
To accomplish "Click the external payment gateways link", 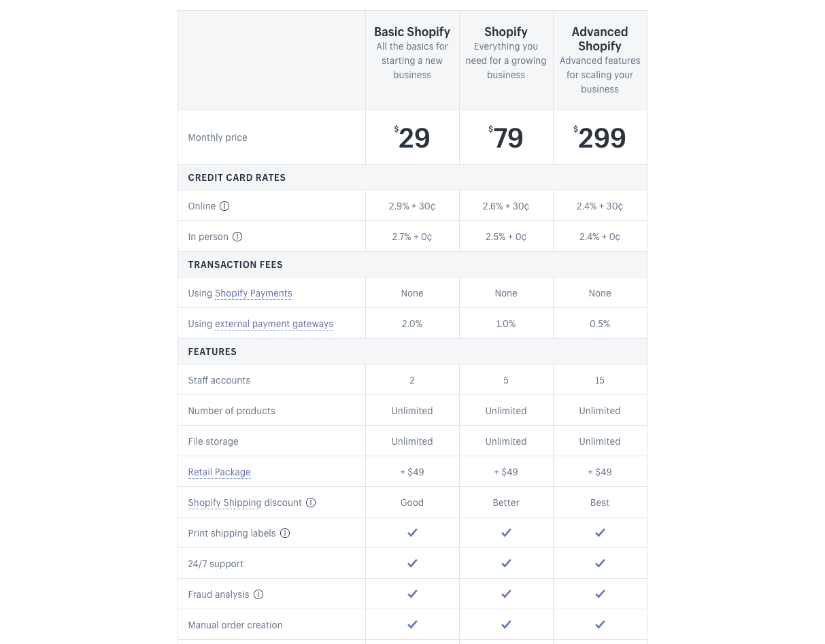I will pyautogui.click(x=273, y=324).
